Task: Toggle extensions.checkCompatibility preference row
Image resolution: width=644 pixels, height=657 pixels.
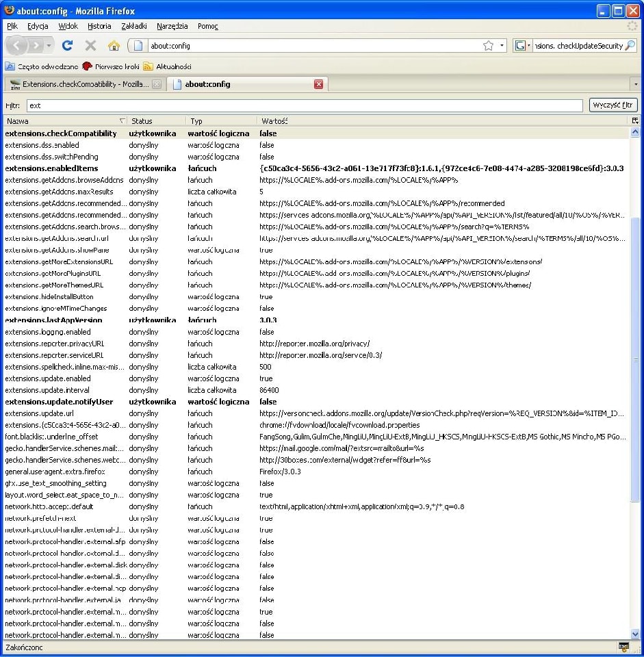Action: (x=60, y=133)
